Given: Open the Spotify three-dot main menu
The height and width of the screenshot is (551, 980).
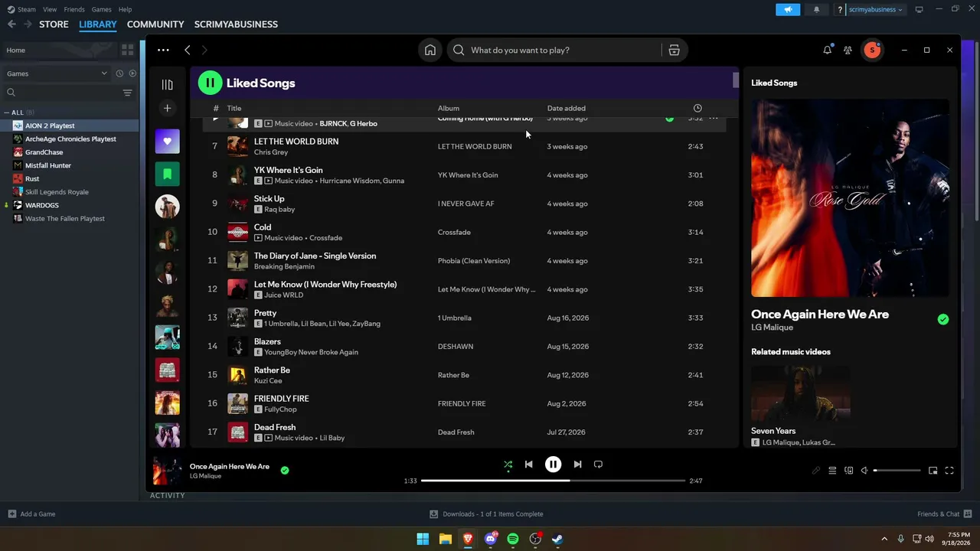Looking at the screenshot, I should [163, 50].
